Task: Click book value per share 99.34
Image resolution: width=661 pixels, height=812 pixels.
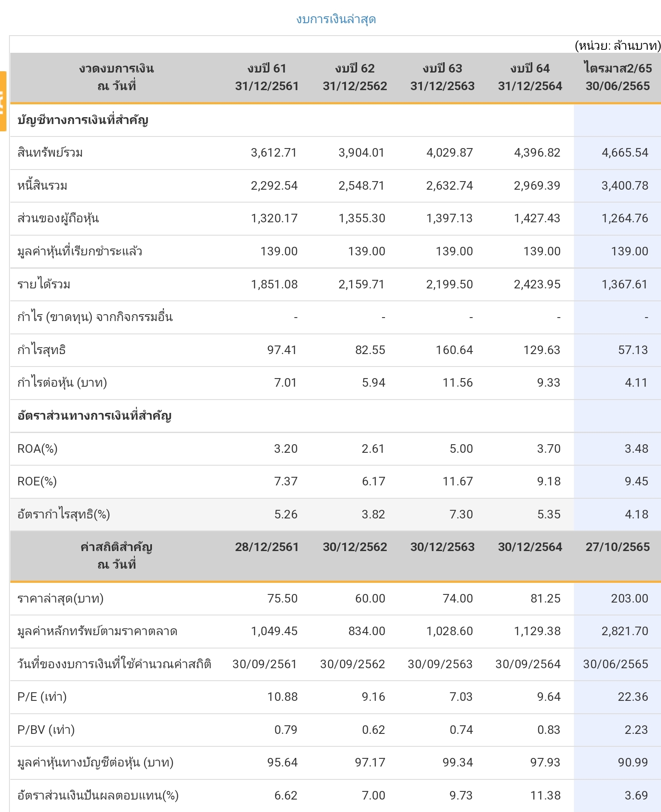Action: pos(458,763)
